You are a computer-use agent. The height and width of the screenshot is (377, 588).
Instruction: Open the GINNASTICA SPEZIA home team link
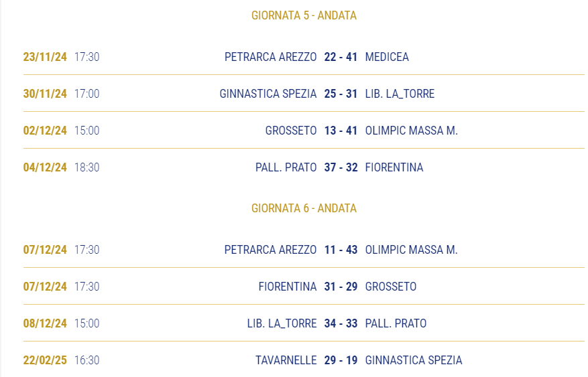268,94
